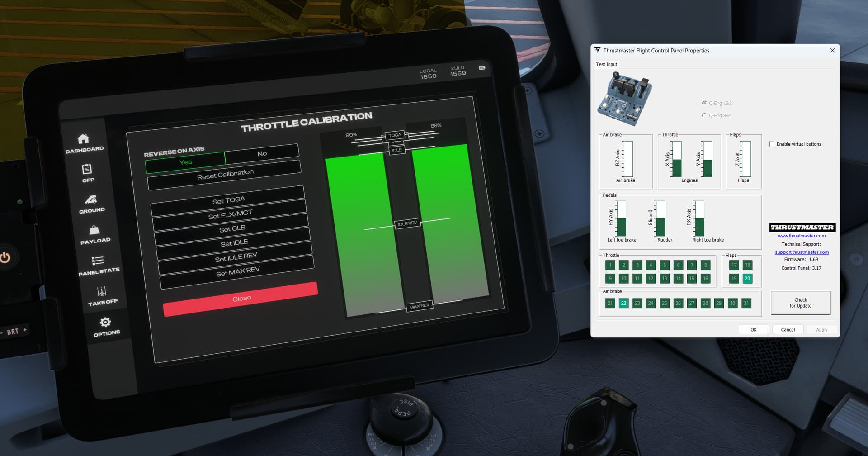Select the Q-Eng 3&4 radio button
868x456 pixels.
tap(704, 115)
